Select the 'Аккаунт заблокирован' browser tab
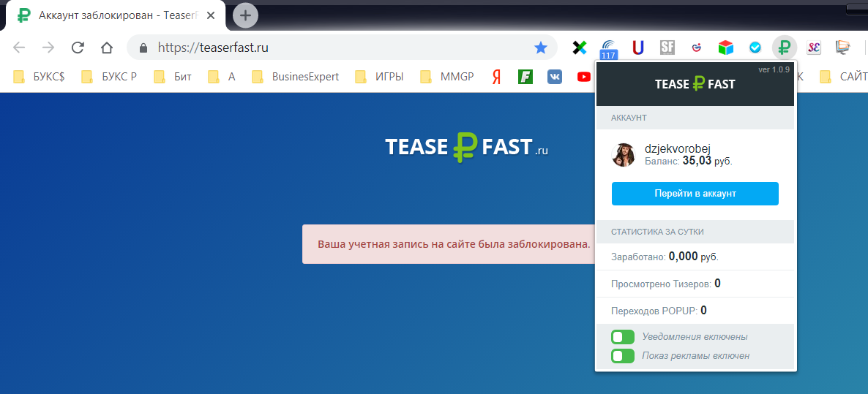The image size is (868, 394). pos(117,15)
